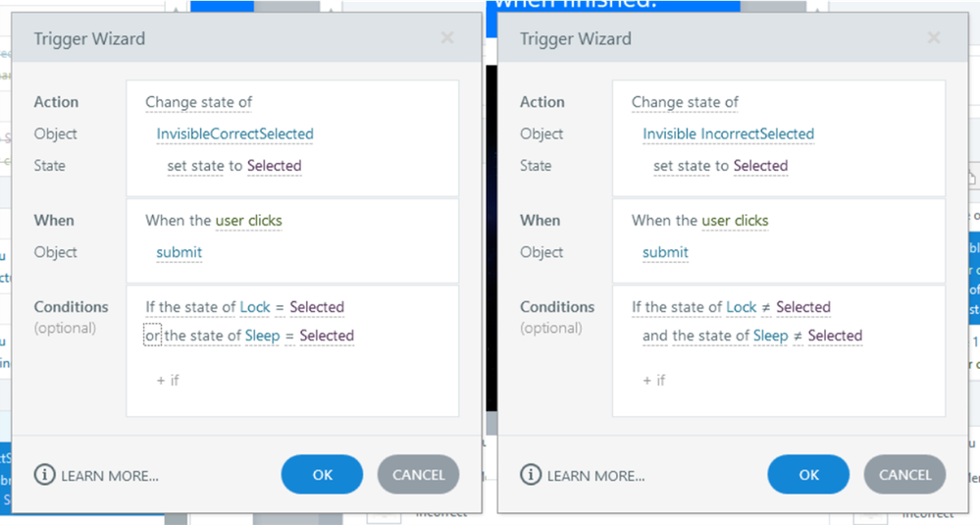Close the wizard containing the Invisible IncorrectSelected trigger
This screenshot has height=525, width=980.
click(x=934, y=38)
